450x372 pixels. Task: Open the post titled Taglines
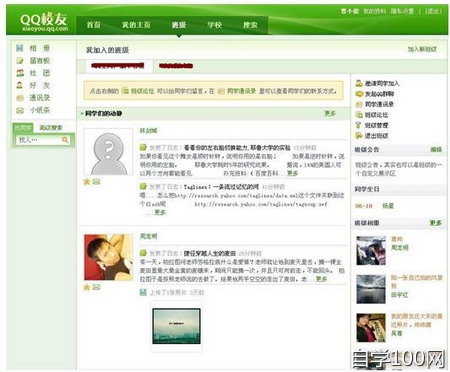221,187
